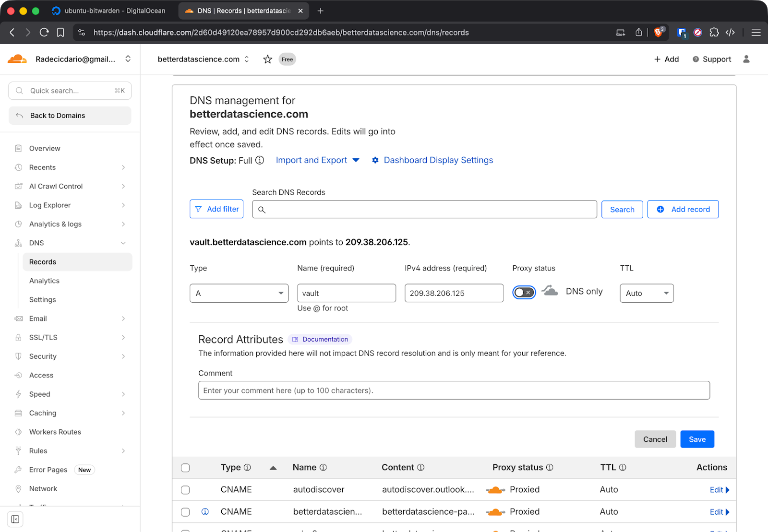768x532 pixels.
Task: Click the Comment input field
Action: click(454, 390)
